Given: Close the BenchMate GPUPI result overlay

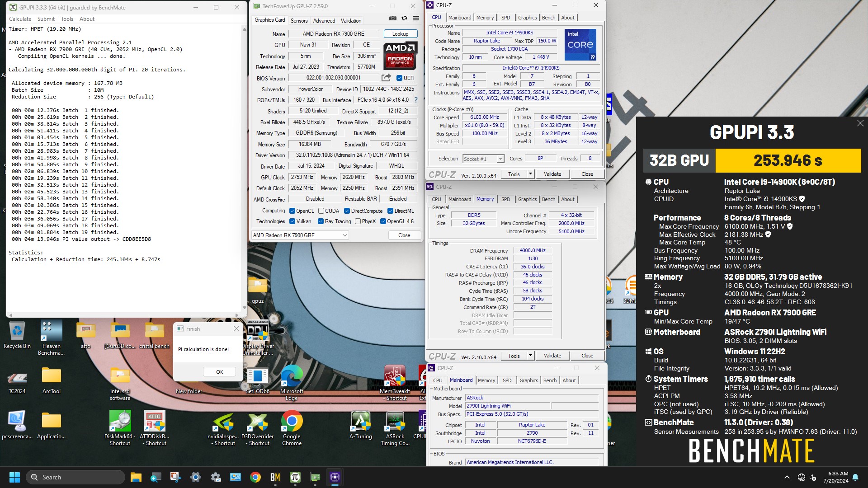Looking at the screenshot, I should click(860, 123).
